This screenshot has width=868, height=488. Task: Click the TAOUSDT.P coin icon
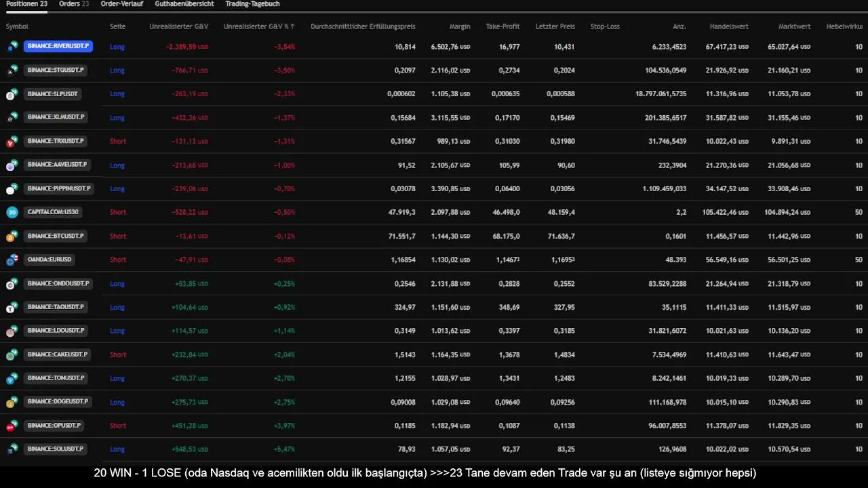(x=12, y=307)
